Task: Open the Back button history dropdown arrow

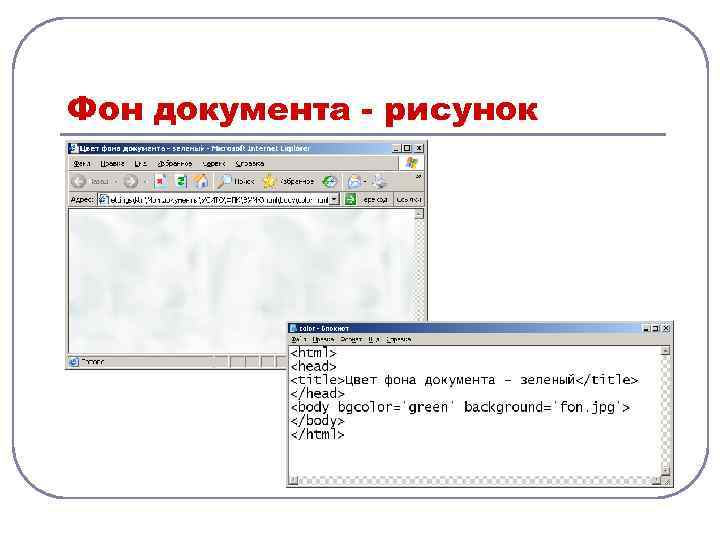Action: tap(116, 182)
